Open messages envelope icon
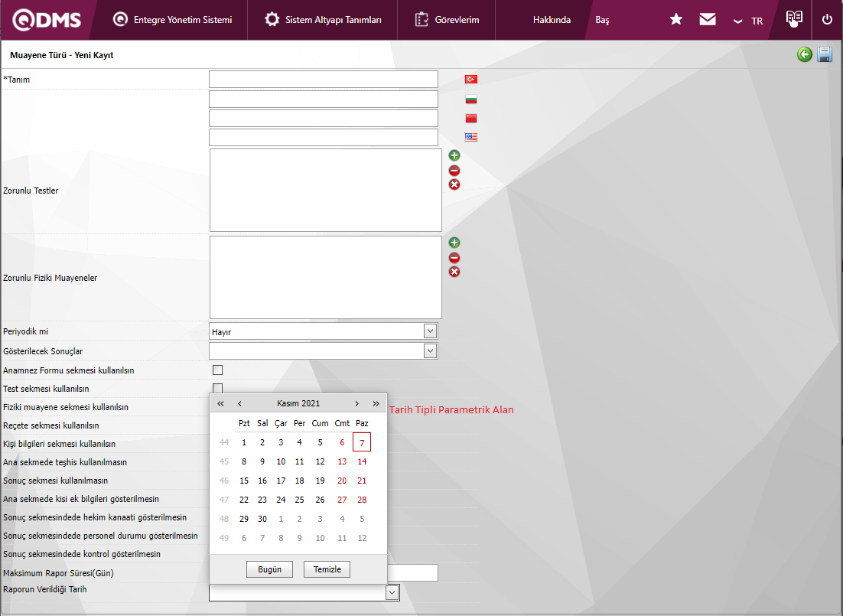Screen dimensions: 843x616 coord(707,19)
